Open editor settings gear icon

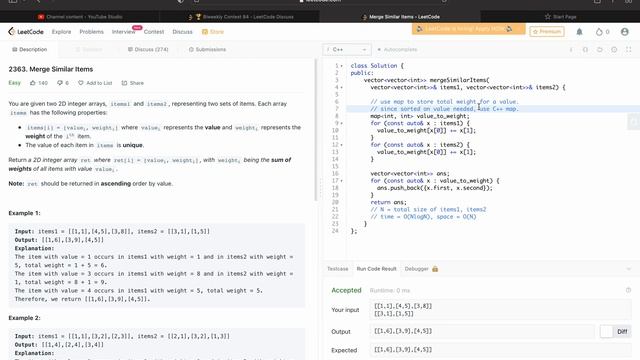coord(614,49)
